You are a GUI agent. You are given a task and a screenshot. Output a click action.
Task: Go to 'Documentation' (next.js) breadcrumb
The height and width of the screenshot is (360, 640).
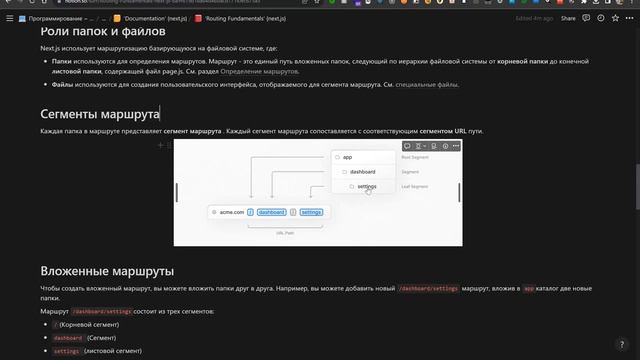pos(150,18)
